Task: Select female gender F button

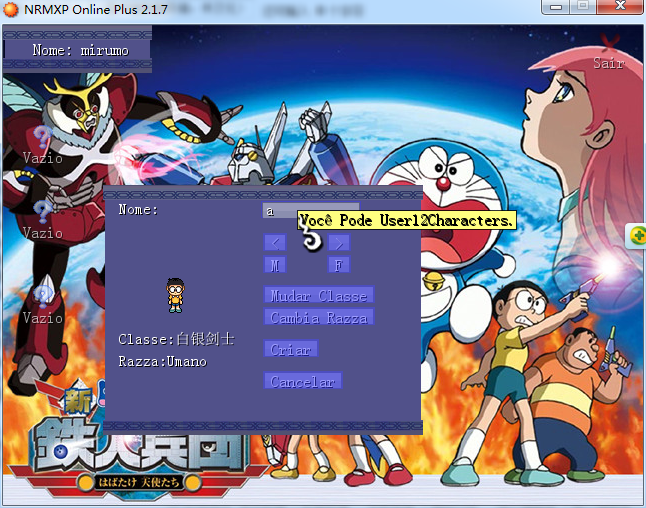Action: [339, 265]
